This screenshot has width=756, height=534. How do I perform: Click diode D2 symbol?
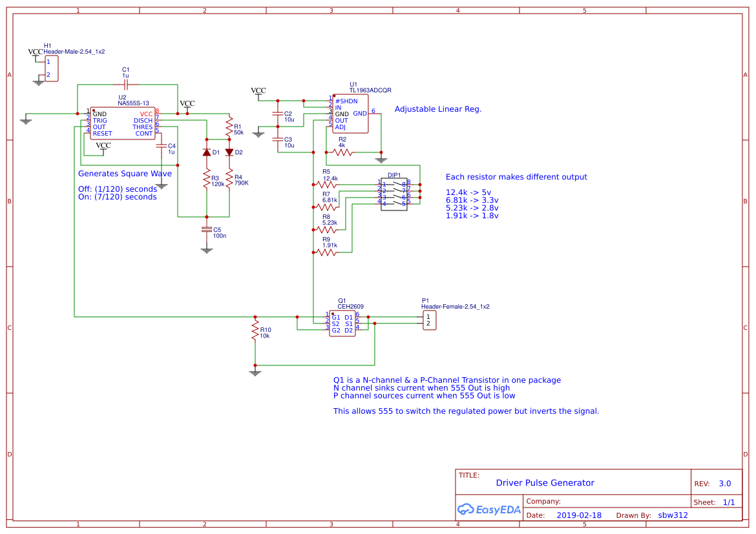[228, 152]
